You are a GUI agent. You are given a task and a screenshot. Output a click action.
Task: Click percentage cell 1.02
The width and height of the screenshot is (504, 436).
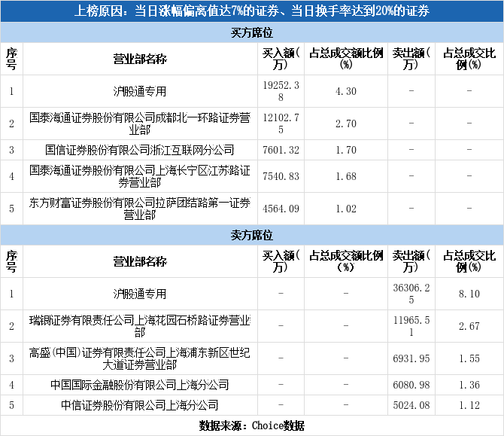point(346,209)
